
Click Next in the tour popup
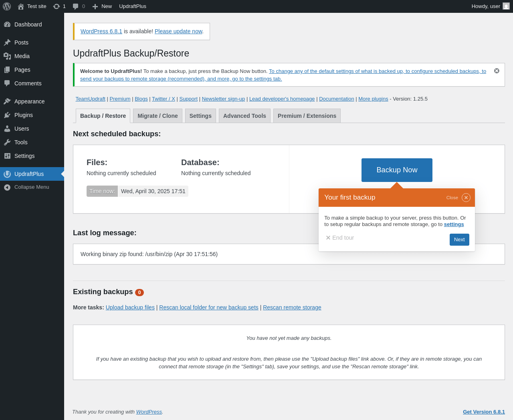(459, 240)
